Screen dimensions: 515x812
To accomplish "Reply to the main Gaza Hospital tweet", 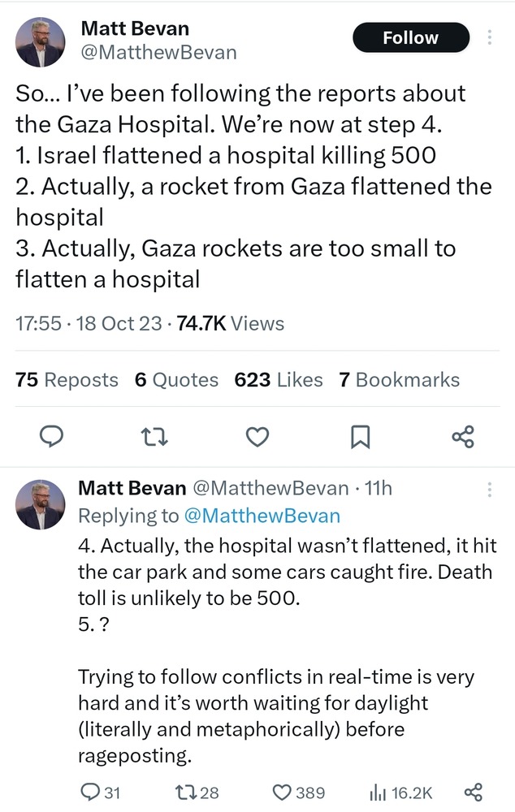I will (x=52, y=438).
